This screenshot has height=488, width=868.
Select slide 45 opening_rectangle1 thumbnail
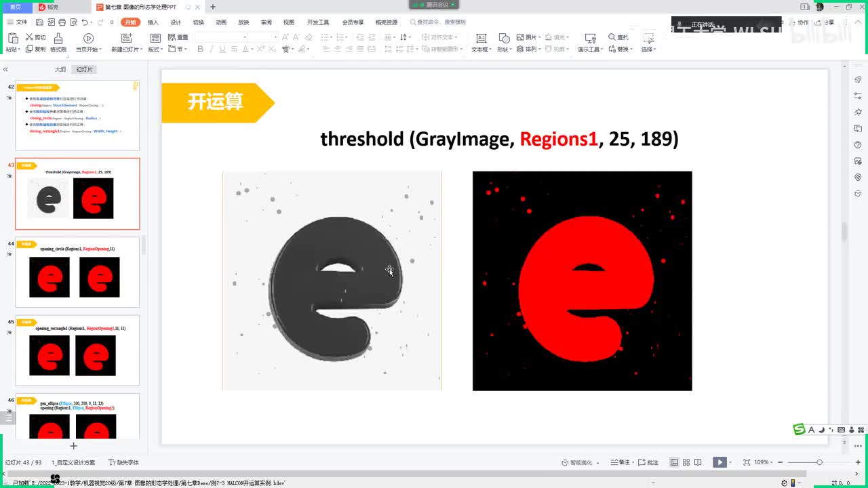tap(77, 350)
